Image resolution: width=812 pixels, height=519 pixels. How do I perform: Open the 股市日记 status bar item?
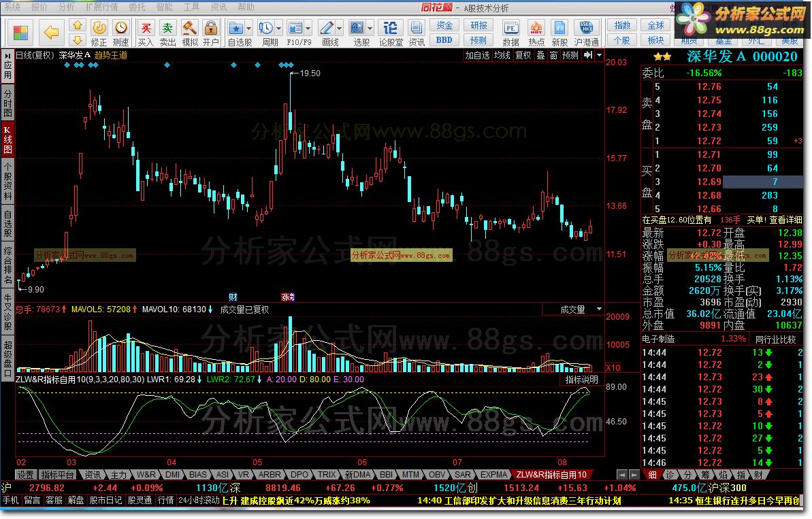point(105,501)
